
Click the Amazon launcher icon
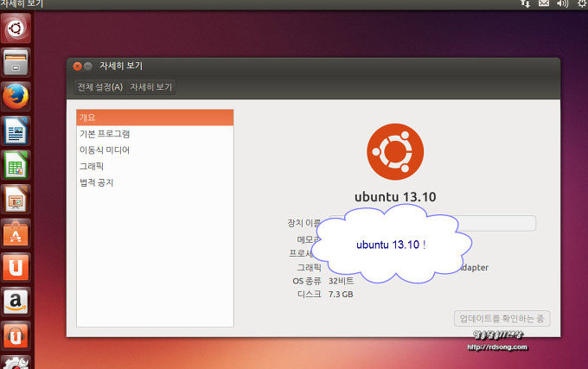(16, 301)
